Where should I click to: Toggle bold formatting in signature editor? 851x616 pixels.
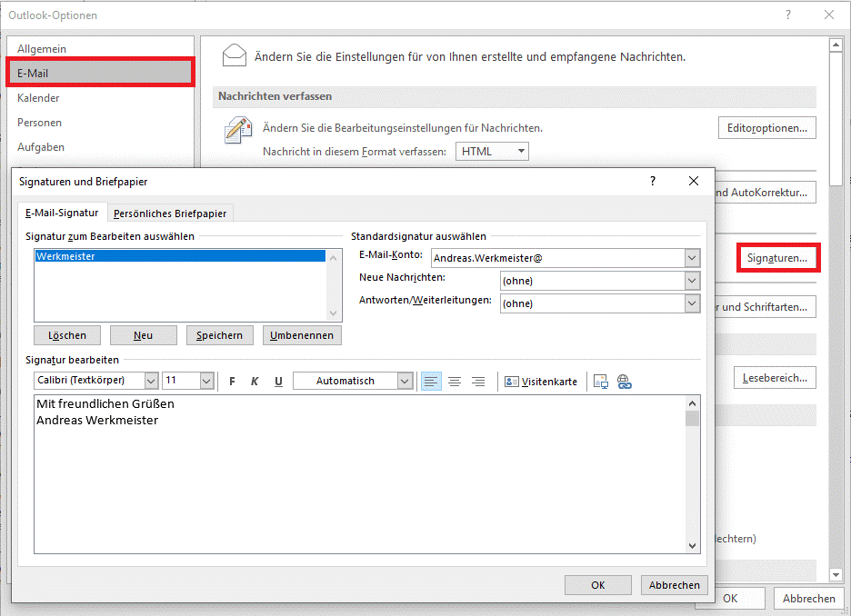(233, 382)
